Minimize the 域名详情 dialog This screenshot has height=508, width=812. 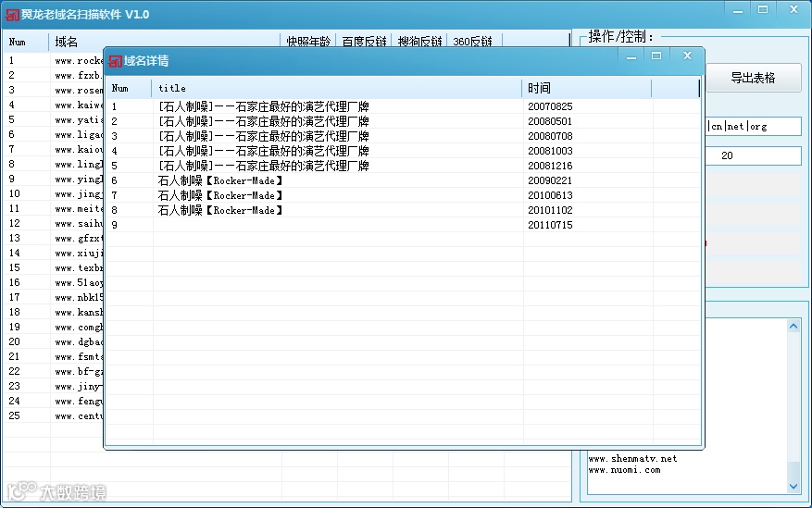[x=631, y=56]
